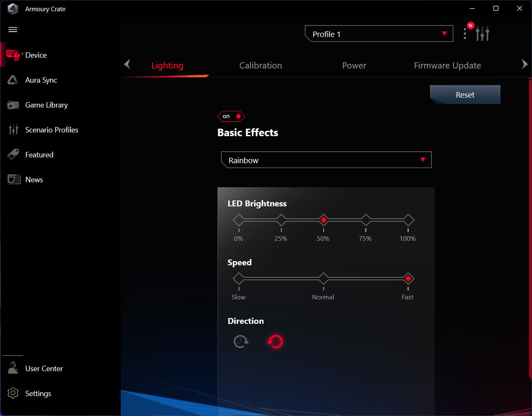Select Device in sidebar
532x416 pixels.
coord(36,55)
